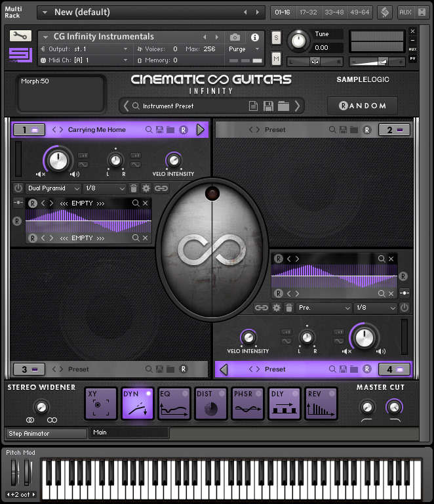Click left arrow on layer 4 header

click(224, 369)
